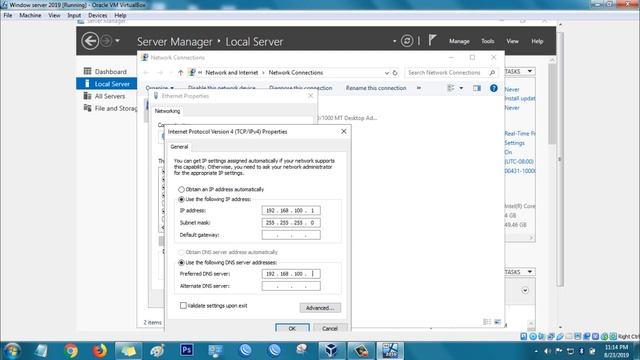Open the Windows Start menu
Screen dimensions: 640x360
tap(12, 351)
